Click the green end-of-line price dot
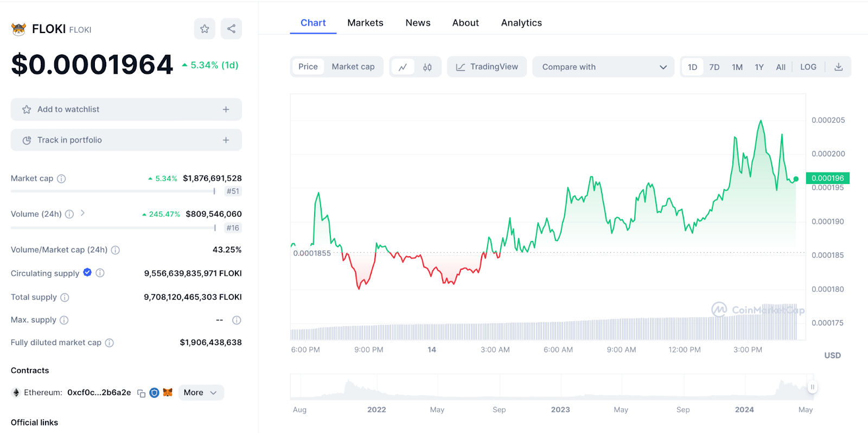The width and height of the screenshot is (868, 433). (796, 179)
